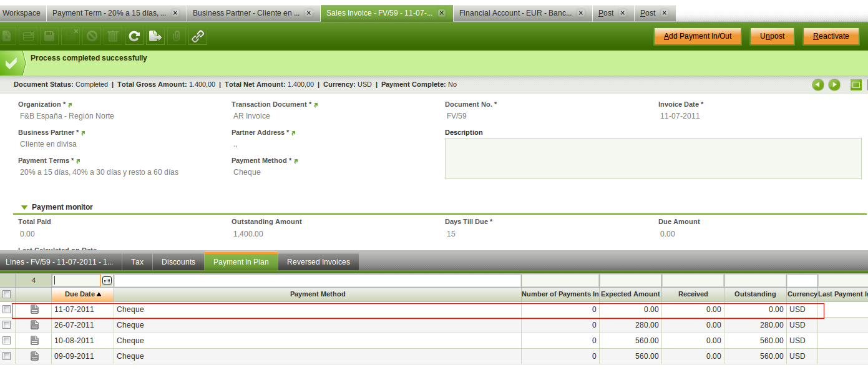This screenshot has width=868, height=385.
Task: Open the form icon for the 10-08-2011 row
Action: [x=35, y=341]
